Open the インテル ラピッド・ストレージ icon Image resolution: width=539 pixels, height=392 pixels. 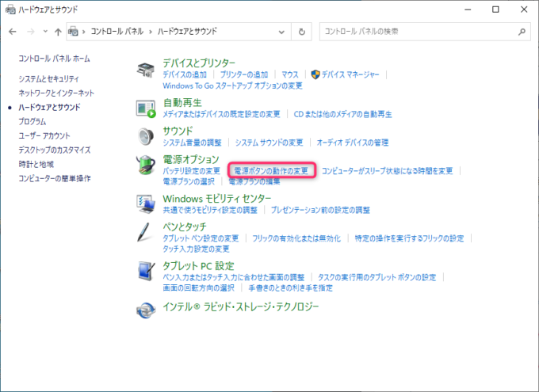pyautogui.click(x=146, y=310)
